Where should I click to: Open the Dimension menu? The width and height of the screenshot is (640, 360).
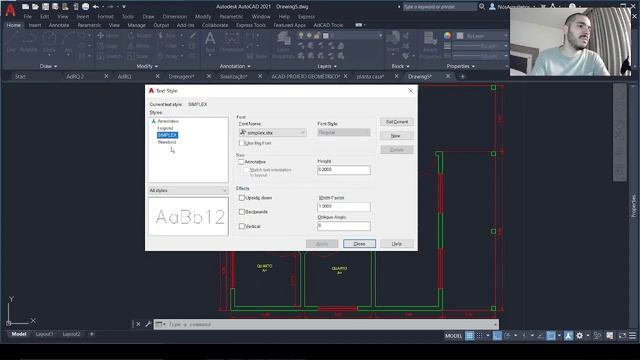click(x=175, y=17)
